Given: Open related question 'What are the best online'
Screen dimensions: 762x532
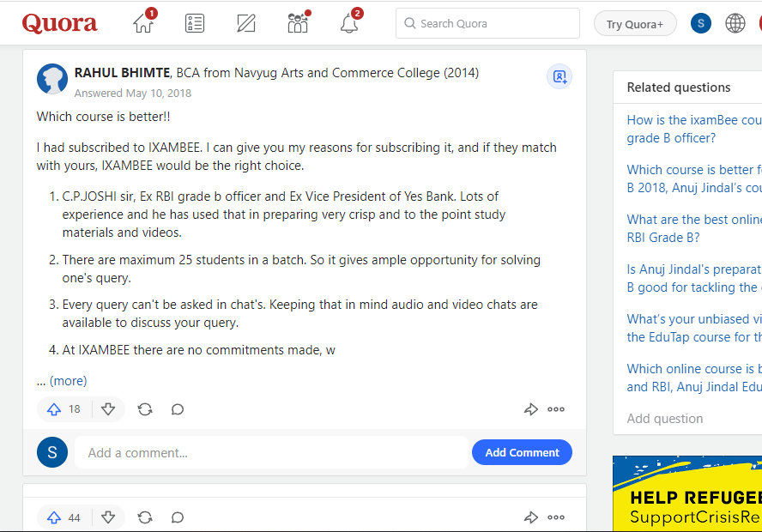Looking at the screenshot, I should pyautogui.click(x=694, y=228).
